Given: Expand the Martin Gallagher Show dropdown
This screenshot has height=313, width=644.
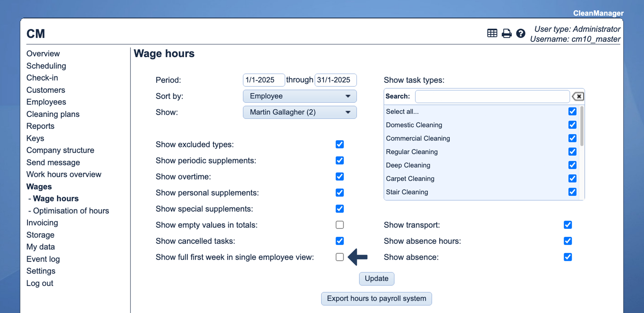Looking at the screenshot, I should pyautogui.click(x=300, y=112).
